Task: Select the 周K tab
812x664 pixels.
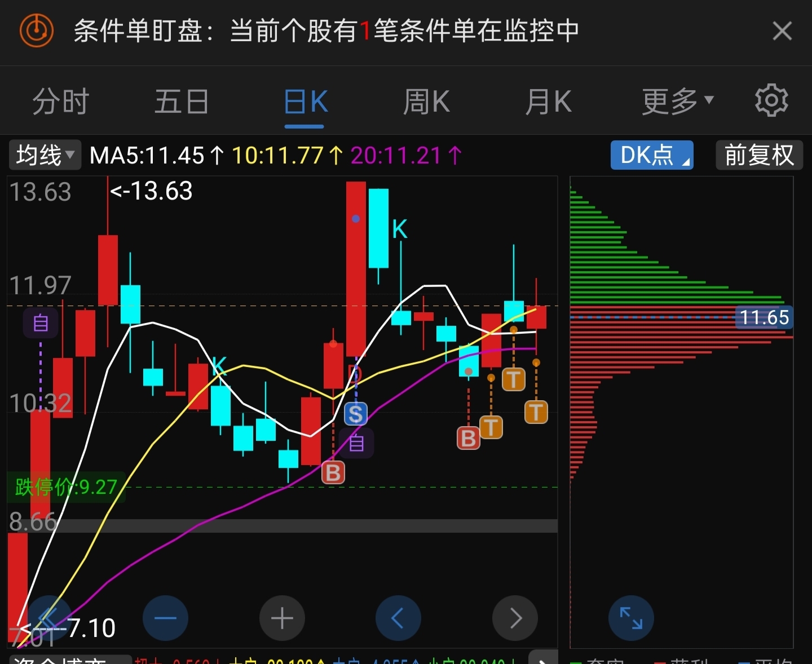Action: coord(426,102)
